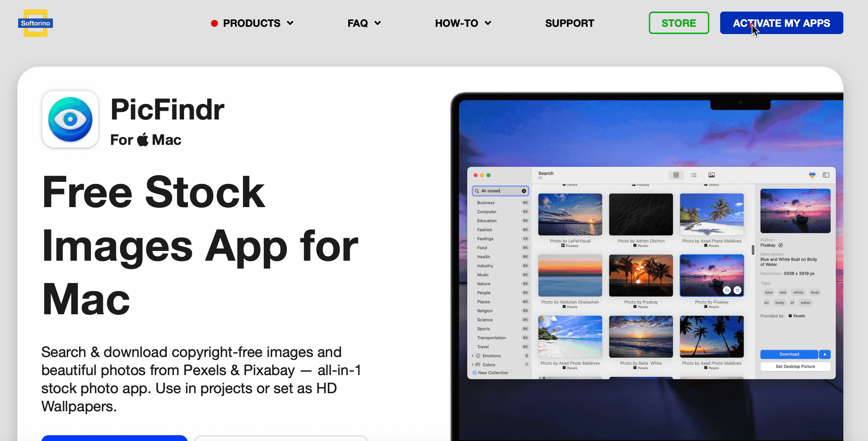
Task: Expand the Emotions collection
Action: (473, 356)
